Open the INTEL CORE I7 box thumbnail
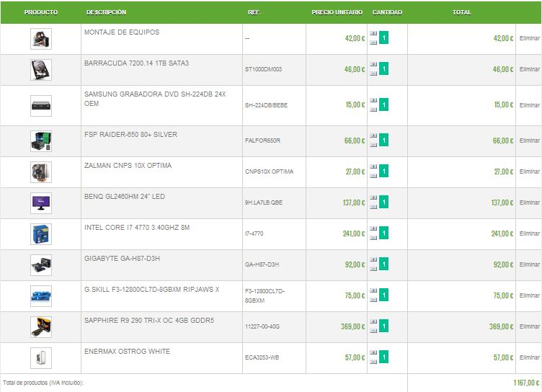 41,234
